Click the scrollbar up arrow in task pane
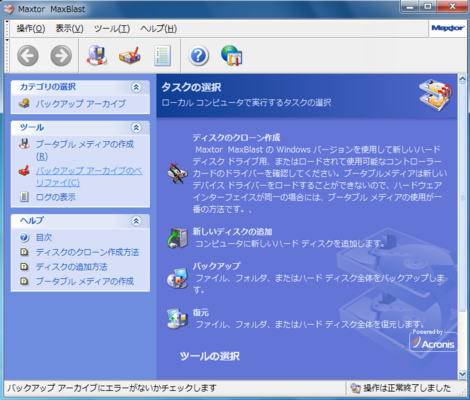 coord(462,79)
